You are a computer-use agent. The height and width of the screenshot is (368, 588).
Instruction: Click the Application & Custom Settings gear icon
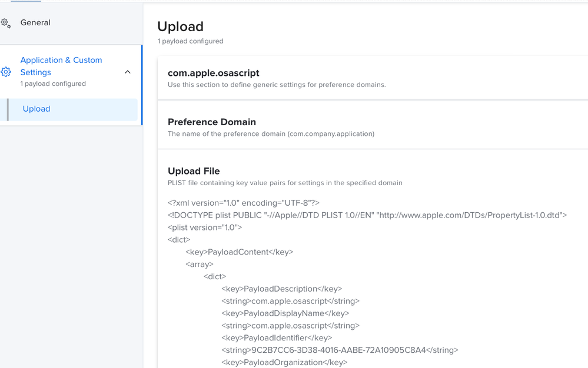(6, 72)
